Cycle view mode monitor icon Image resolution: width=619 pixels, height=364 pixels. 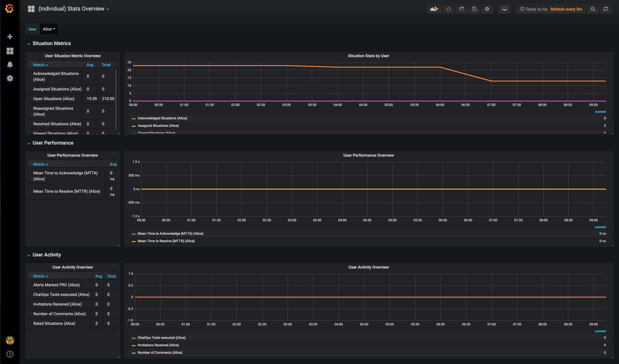click(x=505, y=9)
